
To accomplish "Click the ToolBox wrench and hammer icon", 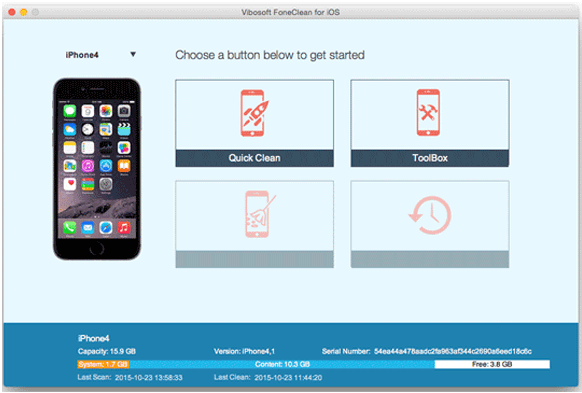I will [x=428, y=112].
